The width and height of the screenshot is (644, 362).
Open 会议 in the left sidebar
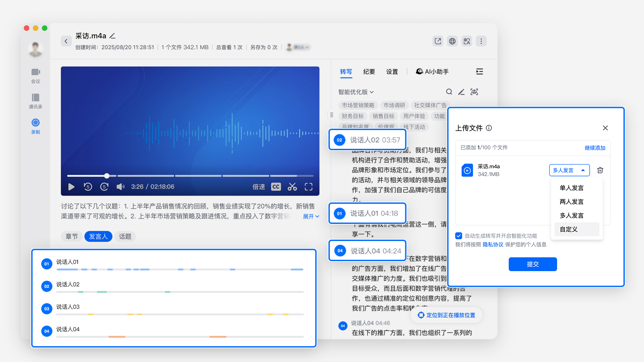(x=36, y=76)
